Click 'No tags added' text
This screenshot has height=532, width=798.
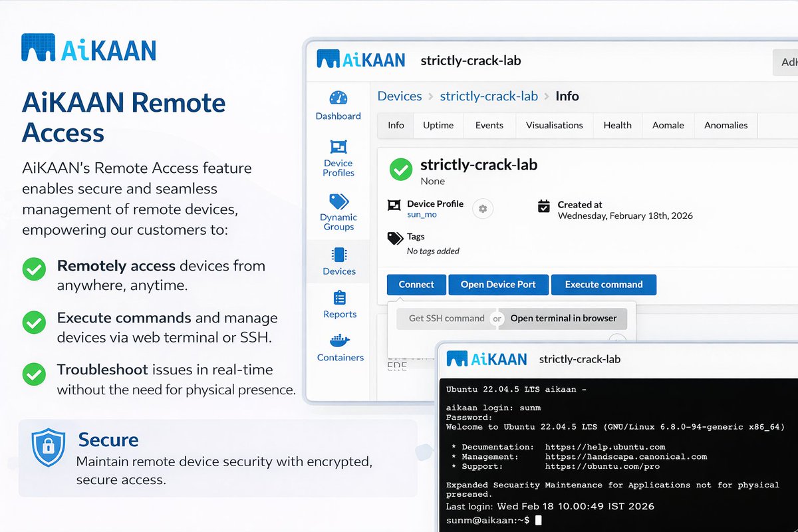coord(433,251)
